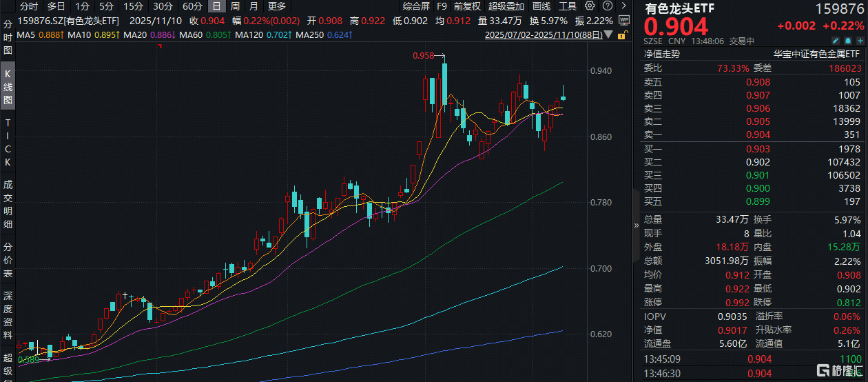Image resolution: width=868 pixels, height=382 pixels.
Task: Select the 60分 timeframe tab
Action: [x=192, y=6]
